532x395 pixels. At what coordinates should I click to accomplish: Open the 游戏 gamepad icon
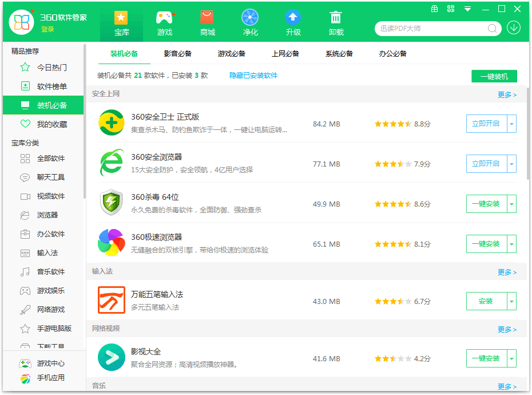tap(165, 18)
